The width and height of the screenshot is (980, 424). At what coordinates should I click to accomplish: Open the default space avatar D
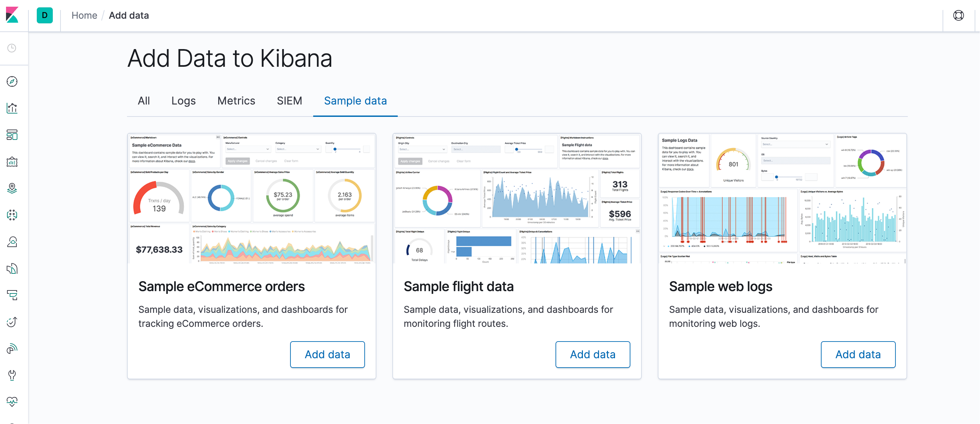tap(44, 16)
